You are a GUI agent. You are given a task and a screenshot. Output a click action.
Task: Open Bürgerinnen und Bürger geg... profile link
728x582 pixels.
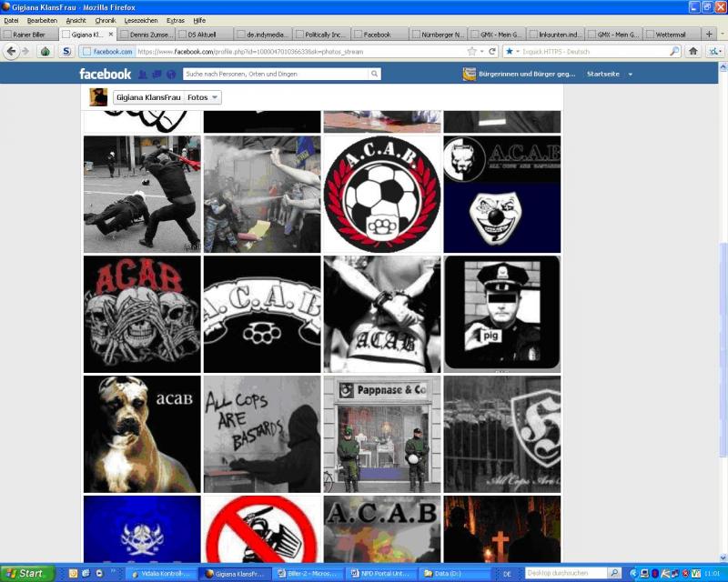pos(519,75)
